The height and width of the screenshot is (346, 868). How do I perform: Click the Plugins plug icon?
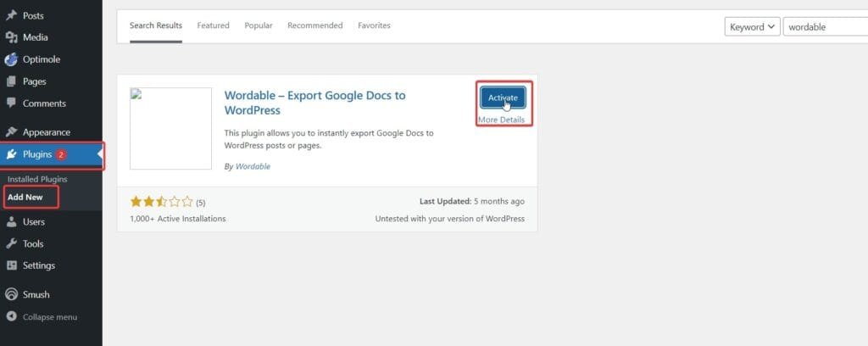pos(11,154)
